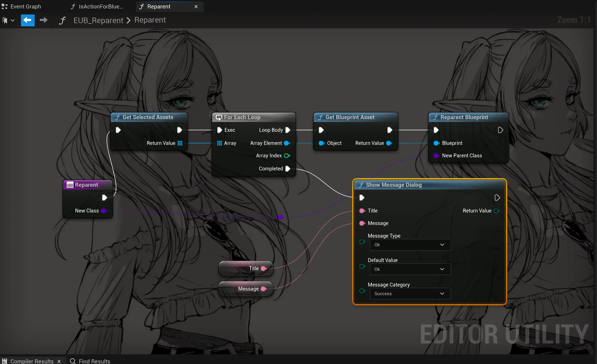This screenshot has width=597, height=364.
Task: Click the Completed execution output pin
Action: (x=288, y=169)
